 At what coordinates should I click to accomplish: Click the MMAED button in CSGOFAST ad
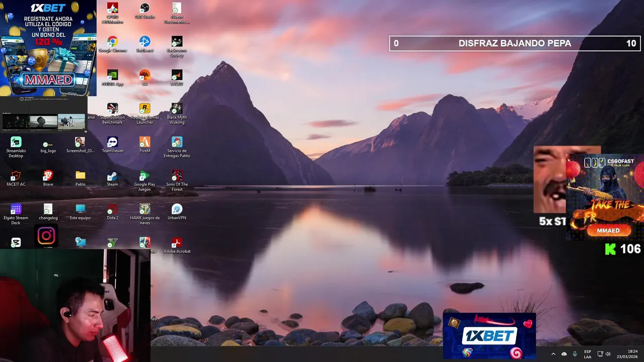[x=608, y=231]
